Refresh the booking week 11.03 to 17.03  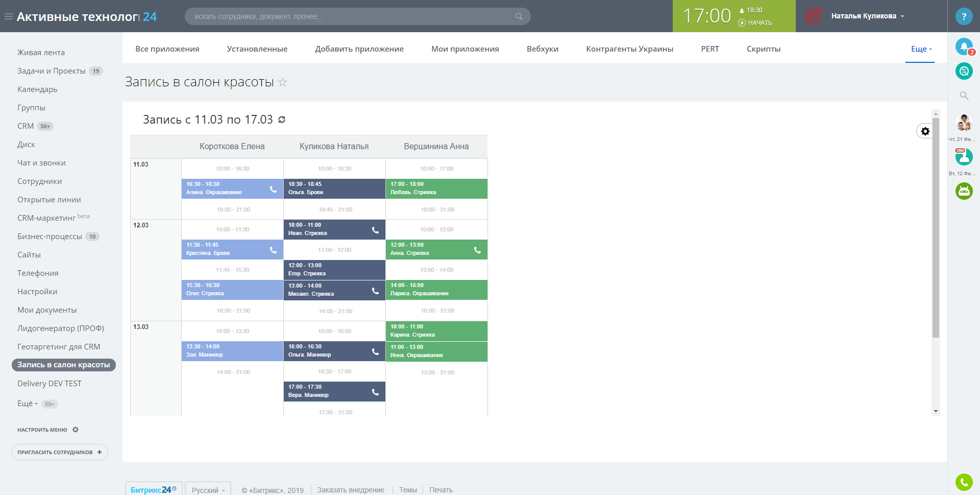[282, 120]
